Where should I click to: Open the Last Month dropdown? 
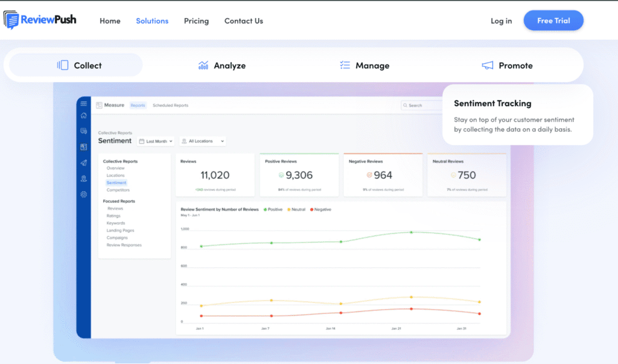click(x=155, y=141)
